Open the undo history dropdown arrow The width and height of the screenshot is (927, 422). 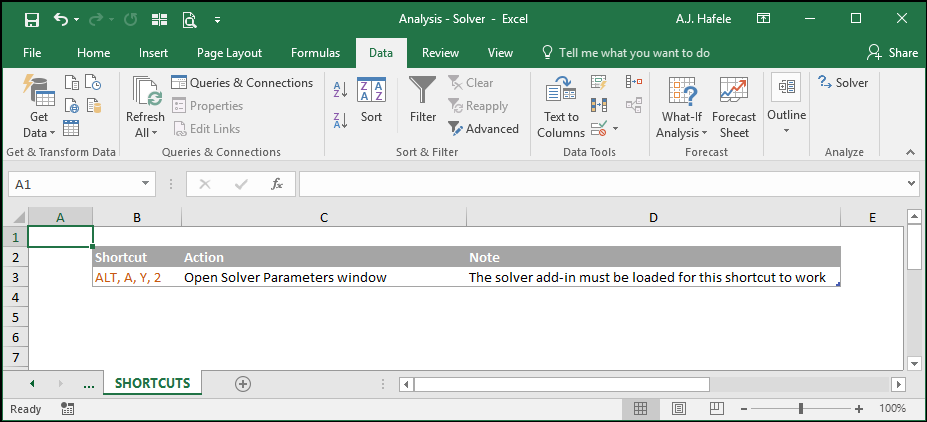77,20
